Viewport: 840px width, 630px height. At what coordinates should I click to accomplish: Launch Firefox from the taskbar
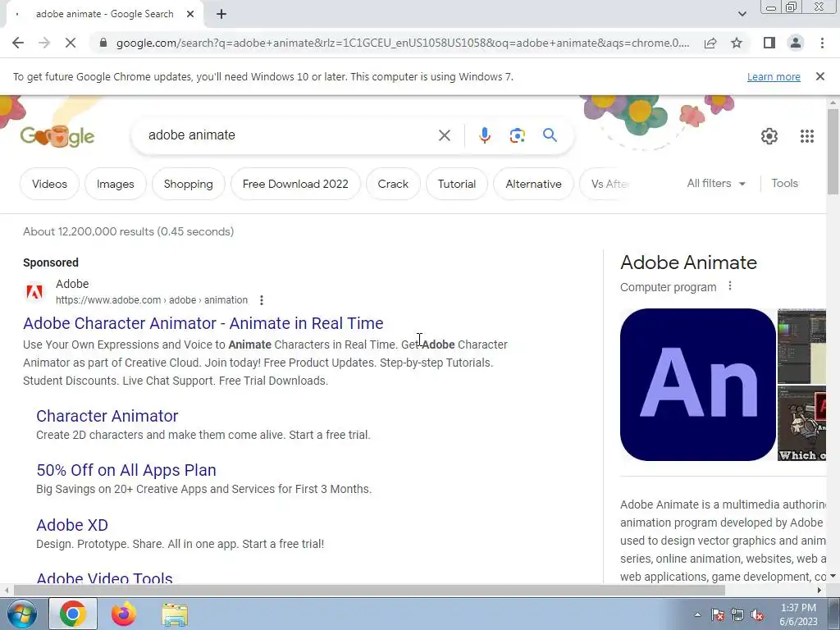click(124, 614)
